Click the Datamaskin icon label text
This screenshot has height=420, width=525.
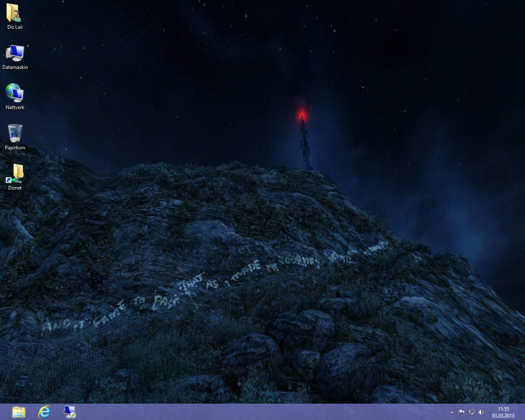point(15,68)
